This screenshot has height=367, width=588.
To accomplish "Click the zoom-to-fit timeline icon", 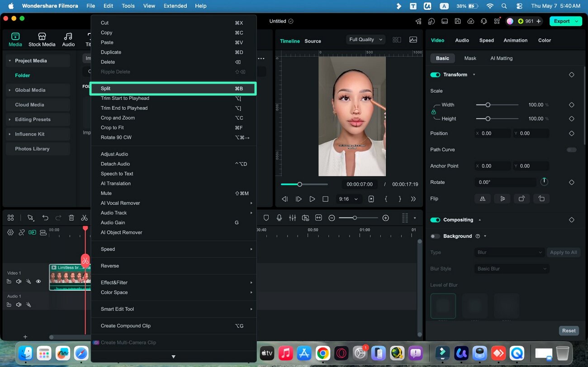I will tap(318, 218).
